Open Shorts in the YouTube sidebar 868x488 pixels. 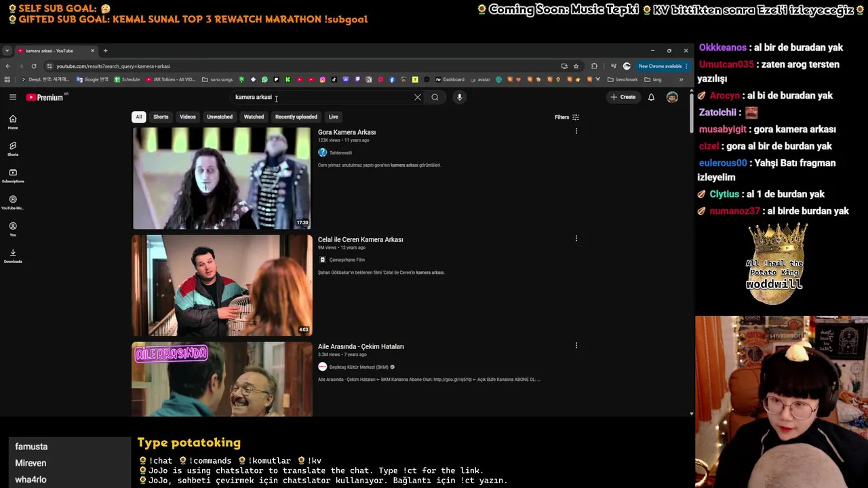point(13,149)
